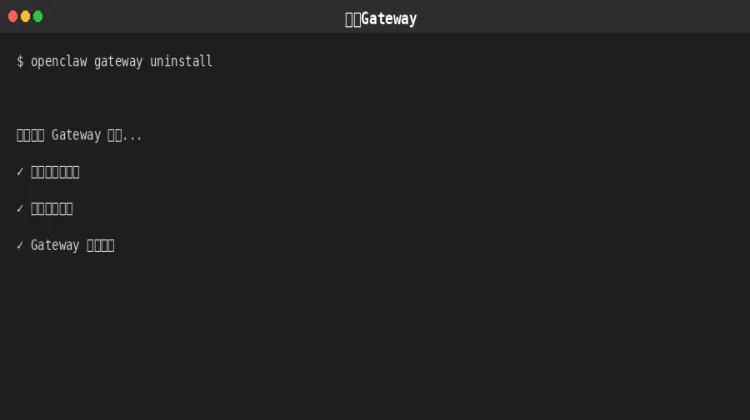Click the box characters after checkmarked Gateway
Screen dimensions: 750x420
[x=101, y=246]
